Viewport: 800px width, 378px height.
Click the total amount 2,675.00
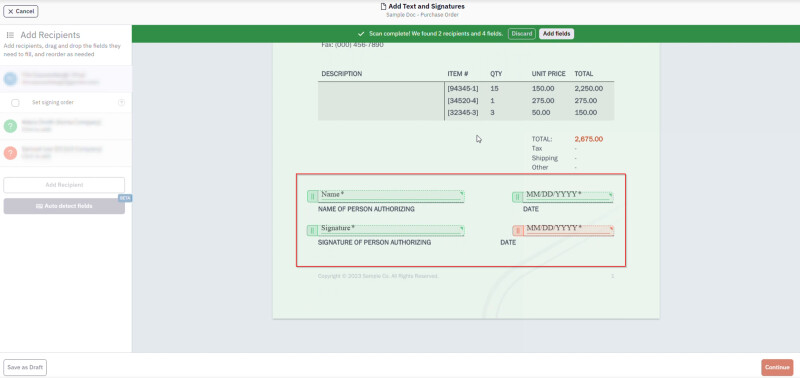pos(588,139)
